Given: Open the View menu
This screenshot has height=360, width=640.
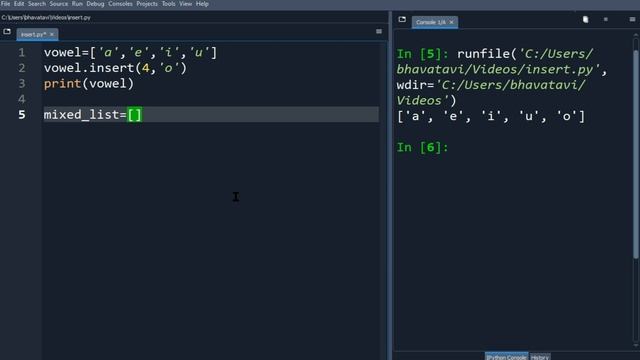Looking at the screenshot, I should pos(185,4).
